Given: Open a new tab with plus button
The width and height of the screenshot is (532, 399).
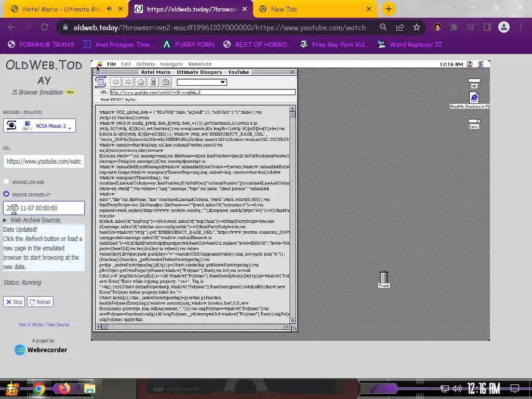Looking at the screenshot, I should pyautogui.click(x=389, y=9).
